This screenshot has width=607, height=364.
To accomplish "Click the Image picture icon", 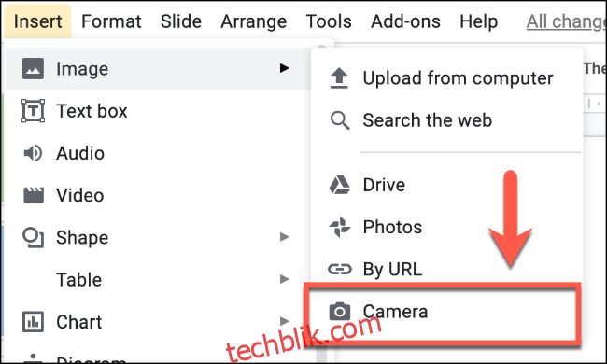I will click(33, 69).
